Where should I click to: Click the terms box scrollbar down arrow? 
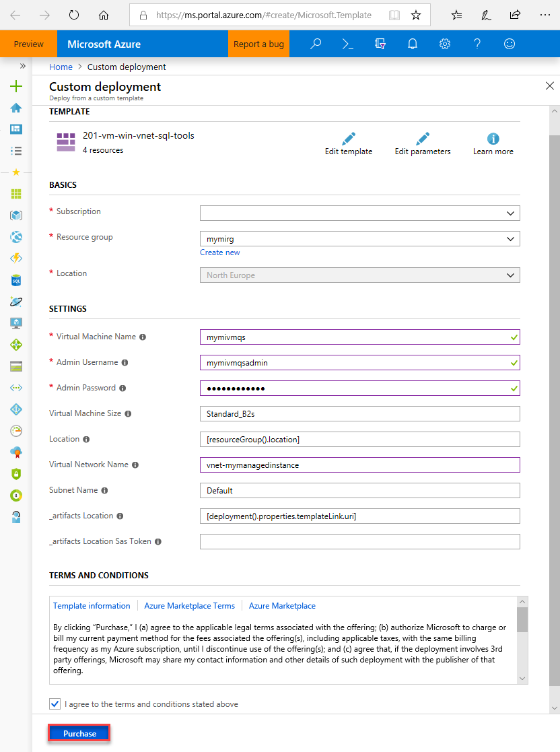pos(522,679)
